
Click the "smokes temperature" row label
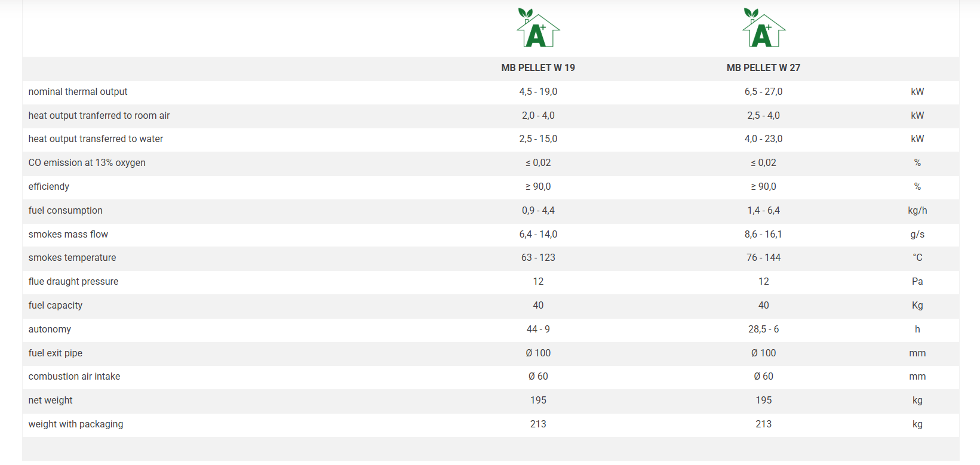pyautogui.click(x=72, y=258)
